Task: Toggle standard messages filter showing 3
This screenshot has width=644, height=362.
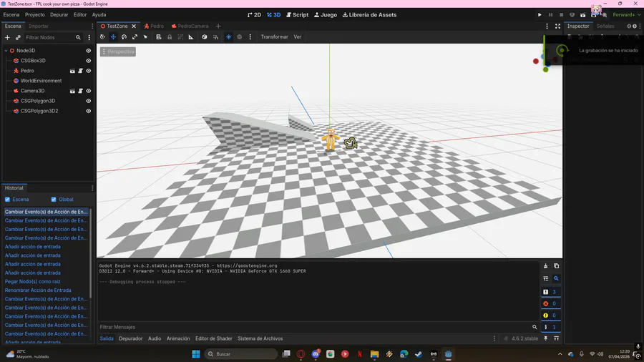Action: pyautogui.click(x=551, y=292)
